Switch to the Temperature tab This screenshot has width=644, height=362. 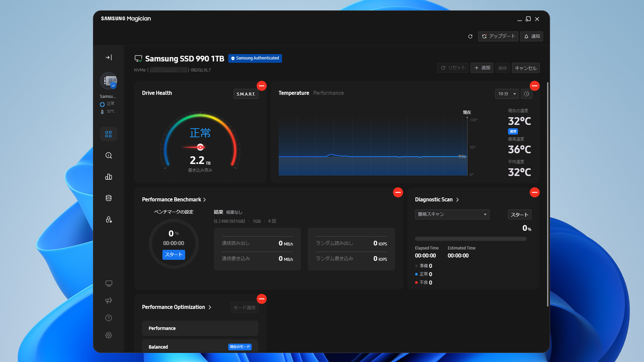tap(294, 93)
